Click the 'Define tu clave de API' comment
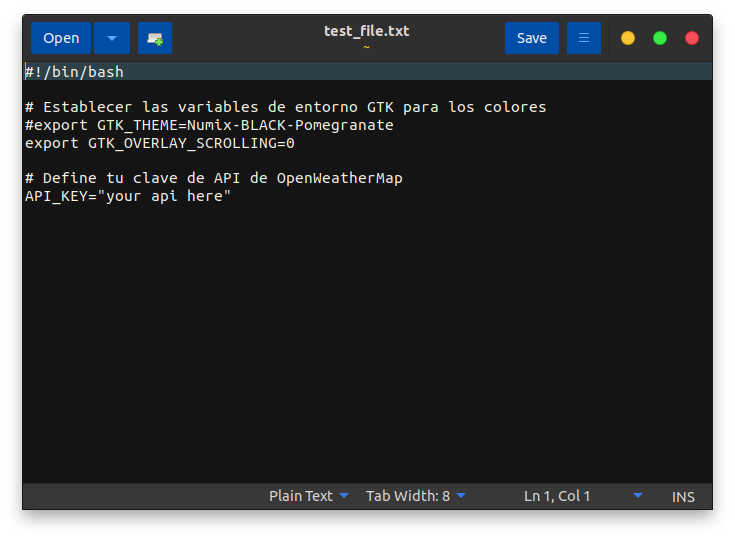 [214, 178]
